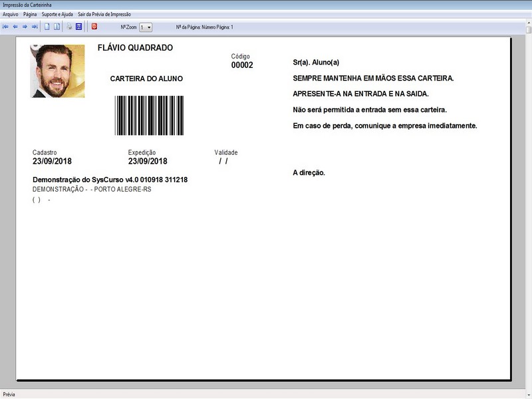The height and width of the screenshot is (399, 532).
Task: Click Demonstração do SysCurso v4.0 text
Action: click(110, 180)
